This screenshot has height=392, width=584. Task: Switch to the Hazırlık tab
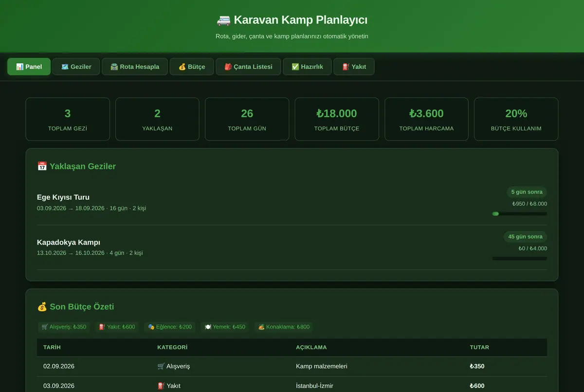[307, 67]
